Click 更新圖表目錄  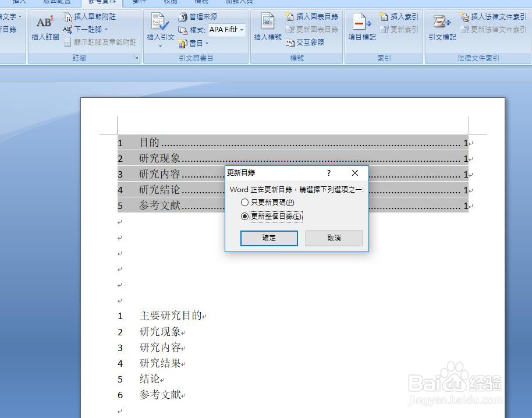(x=312, y=30)
